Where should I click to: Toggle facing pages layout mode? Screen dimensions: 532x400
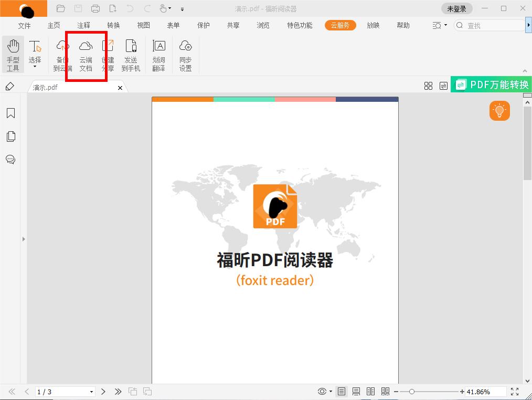pyautogui.click(x=370, y=391)
